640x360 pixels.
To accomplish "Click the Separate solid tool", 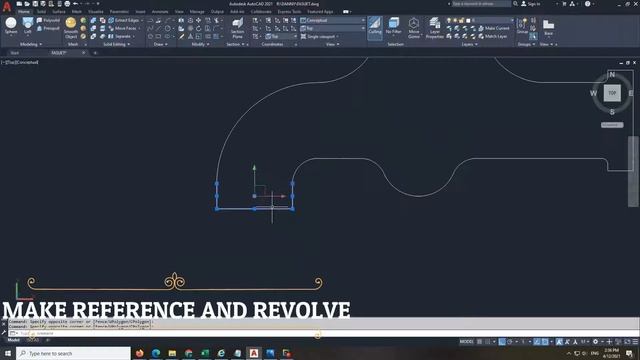I will pos(120,36).
